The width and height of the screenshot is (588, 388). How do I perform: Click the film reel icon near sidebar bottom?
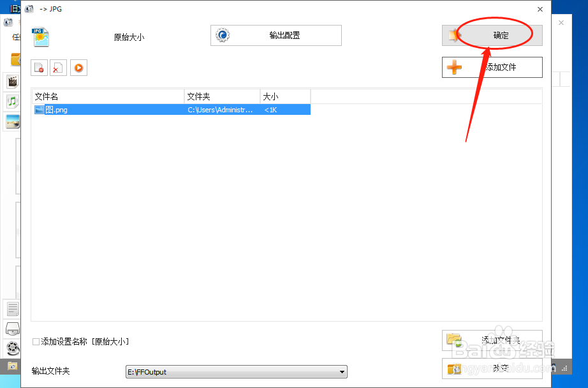coord(13,348)
